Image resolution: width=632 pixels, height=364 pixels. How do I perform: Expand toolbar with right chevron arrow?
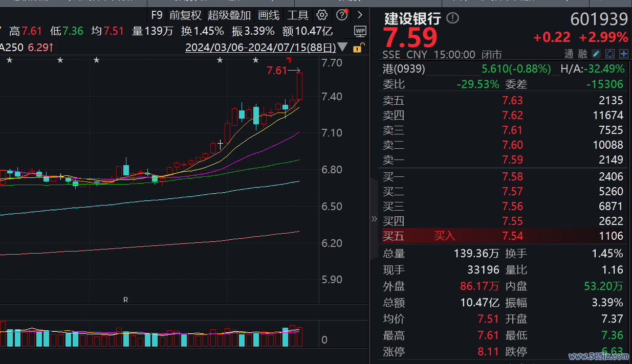pos(360,15)
